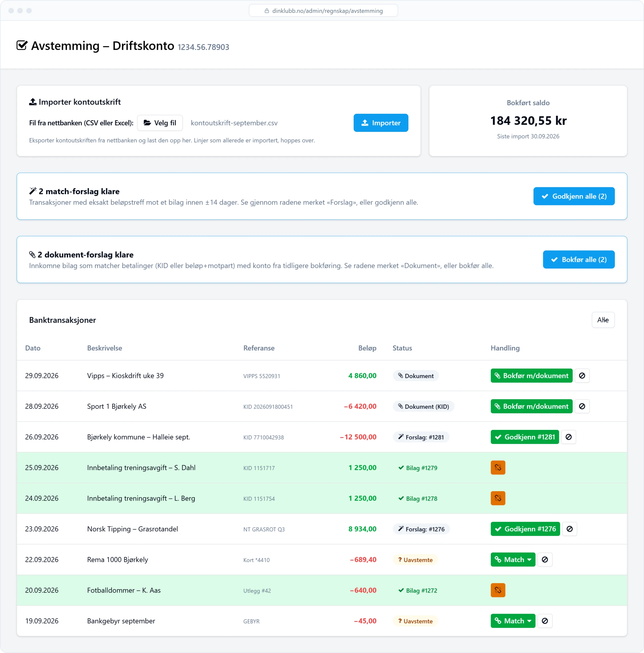
Task: Approve all suggestions with Godkjenn alle (2)
Action: [x=574, y=196]
